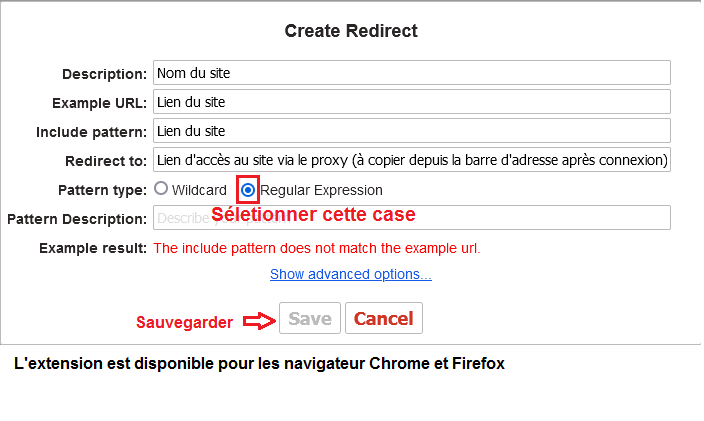Click the red pattern mismatch error message
The height and width of the screenshot is (421, 704).
(x=317, y=248)
